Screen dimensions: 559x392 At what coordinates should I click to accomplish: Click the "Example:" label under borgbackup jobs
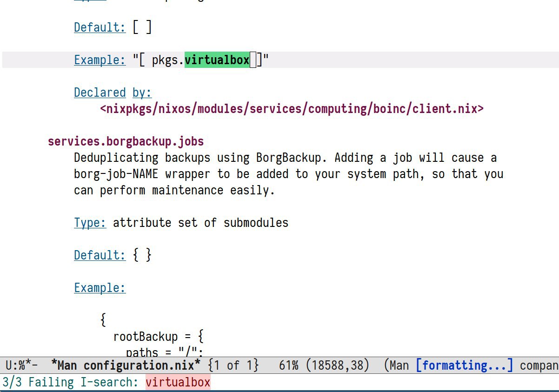(100, 288)
